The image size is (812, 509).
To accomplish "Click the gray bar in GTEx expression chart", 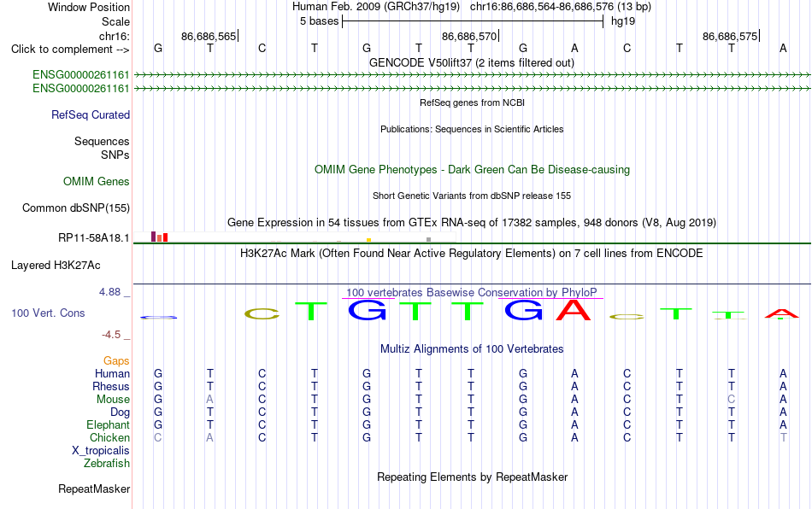I will [x=429, y=239].
